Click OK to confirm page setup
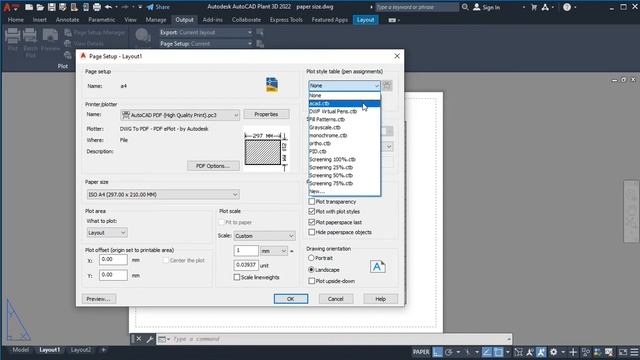Screen dimensions: 640x360 coord(291,299)
